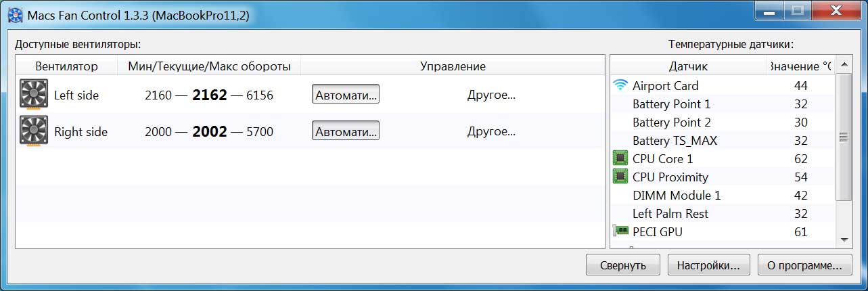Select the Battery Point 2 sensor
The height and width of the screenshot is (291, 868).
point(723,122)
